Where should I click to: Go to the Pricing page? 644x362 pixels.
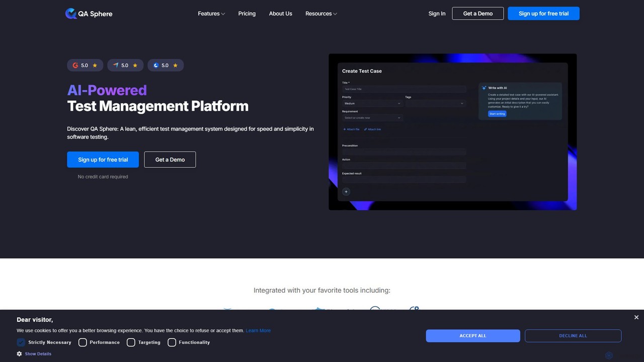pos(247,14)
